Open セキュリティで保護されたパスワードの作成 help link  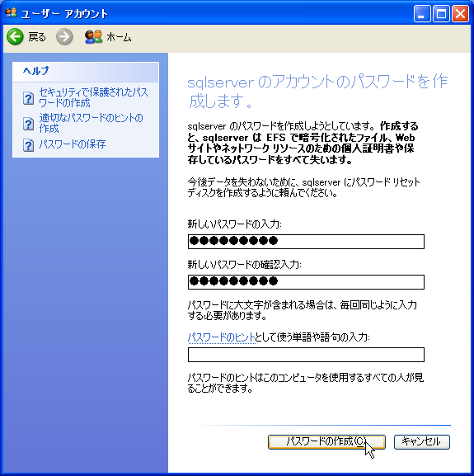point(93,97)
